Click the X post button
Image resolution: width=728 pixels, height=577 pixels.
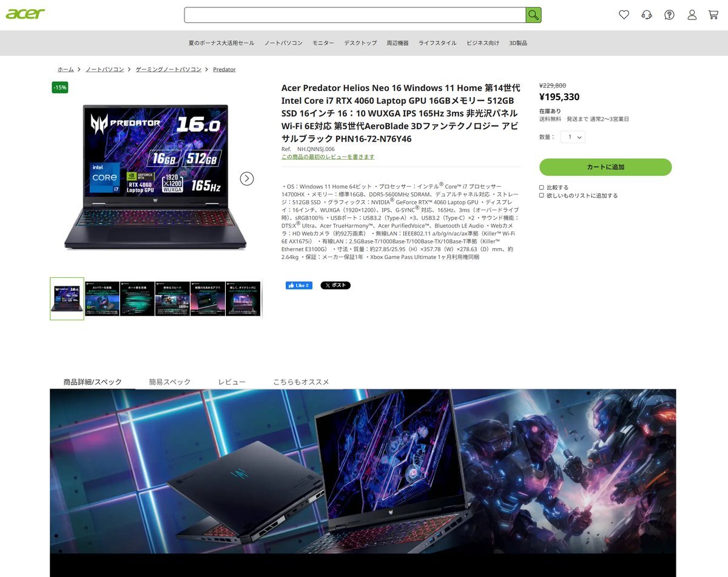[x=335, y=285]
